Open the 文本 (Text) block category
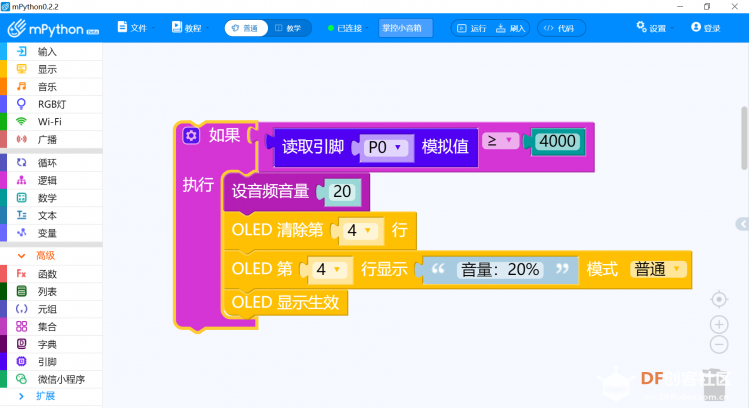This screenshot has width=749, height=408. [51, 215]
